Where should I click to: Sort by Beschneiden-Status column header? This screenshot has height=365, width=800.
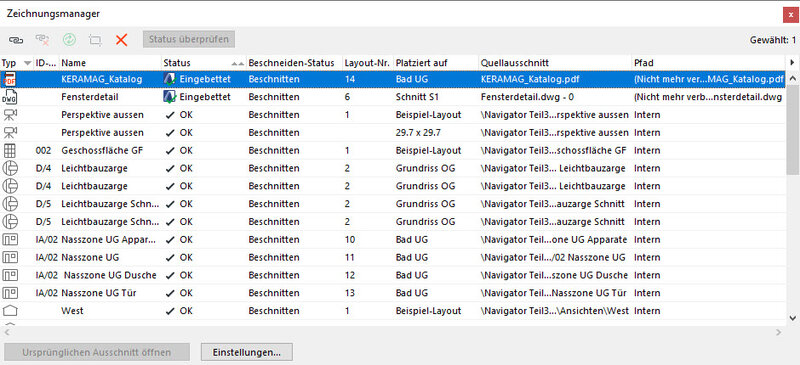point(291,63)
